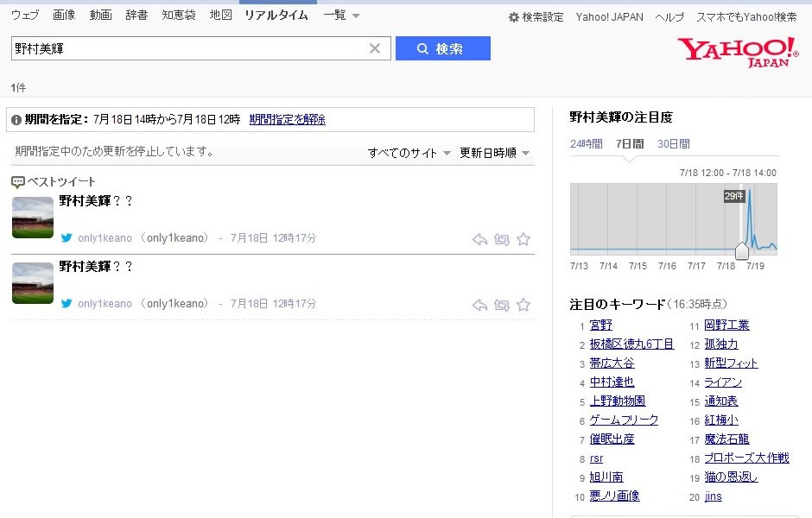Open keyword 悪ノリ画像
Screen dimensions: 812x518
point(615,496)
